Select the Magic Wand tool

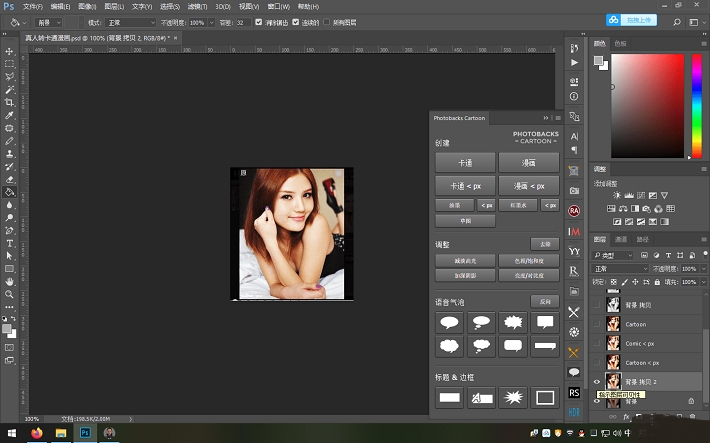(9, 90)
